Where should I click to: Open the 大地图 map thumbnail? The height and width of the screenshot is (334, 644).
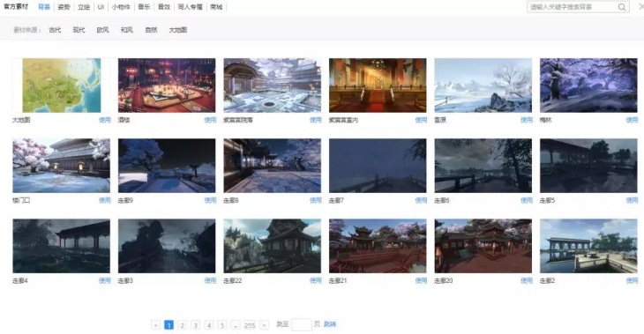coord(61,85)
